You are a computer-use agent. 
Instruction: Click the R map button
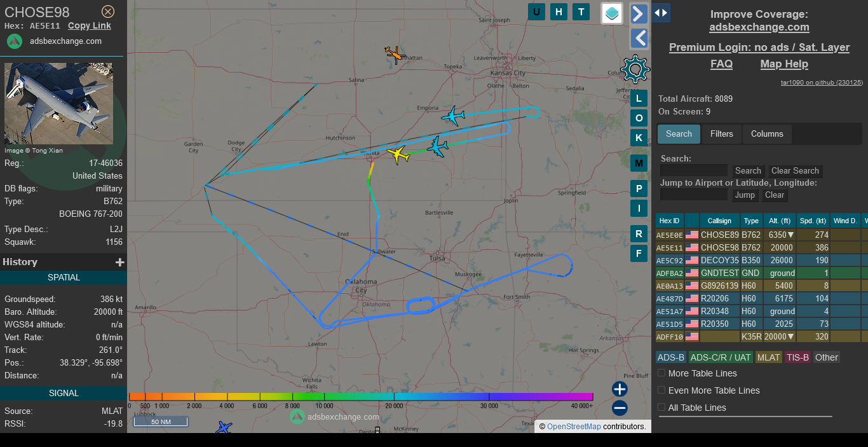click(639, 233)
